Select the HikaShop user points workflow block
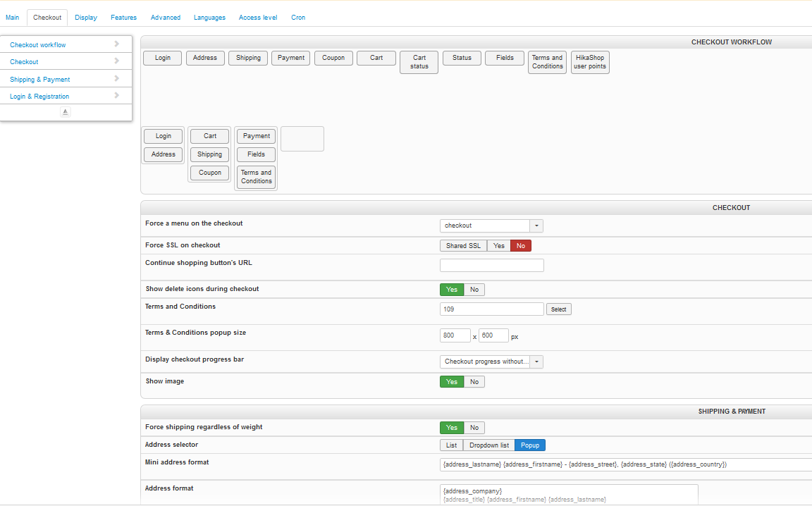This screenshot has height=506, width=812. (589, 62)
